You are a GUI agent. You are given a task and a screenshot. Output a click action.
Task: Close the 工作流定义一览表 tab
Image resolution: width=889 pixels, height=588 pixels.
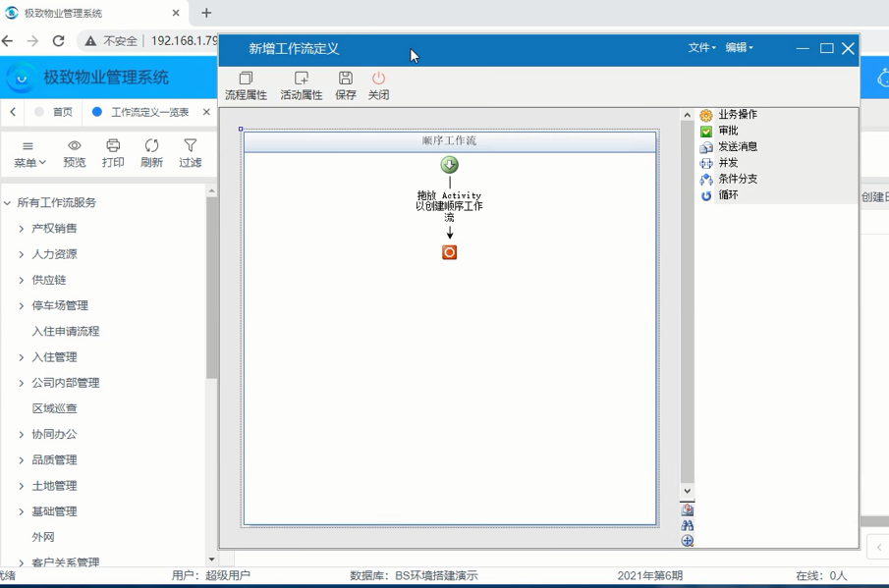click(x=206, y=112)
